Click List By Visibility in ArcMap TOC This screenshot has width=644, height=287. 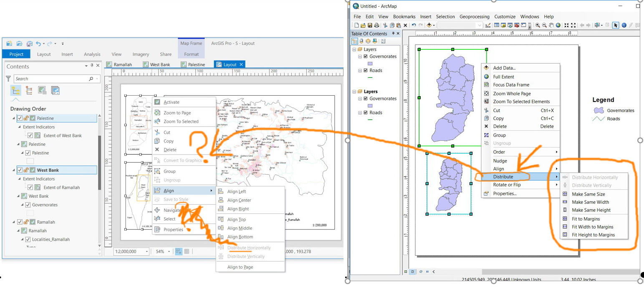click(x=368, y=41)
